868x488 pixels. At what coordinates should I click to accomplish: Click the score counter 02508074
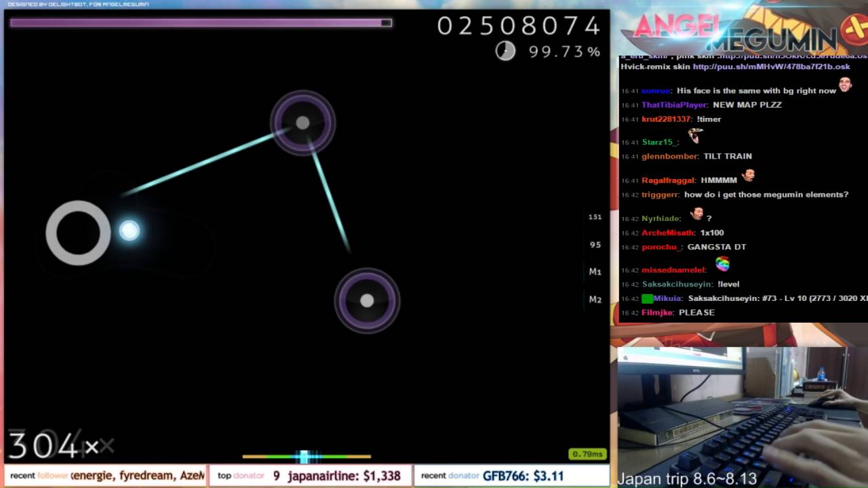519,26
